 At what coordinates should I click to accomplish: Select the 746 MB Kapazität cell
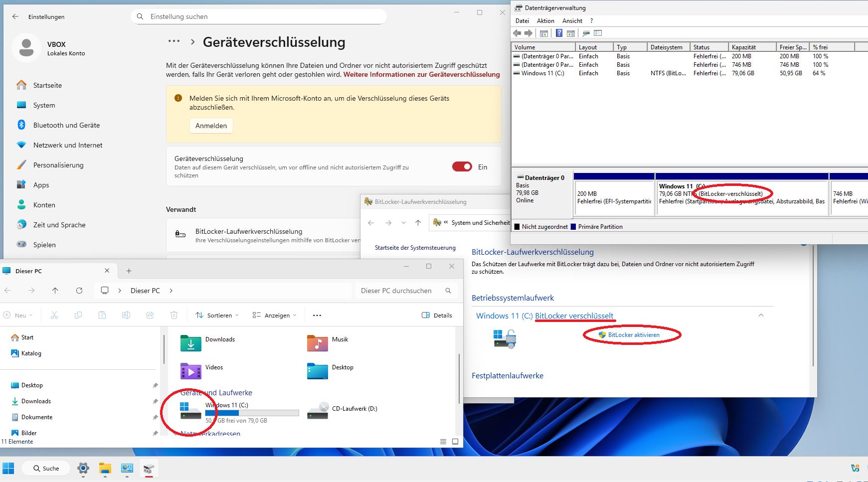(741, 65)
